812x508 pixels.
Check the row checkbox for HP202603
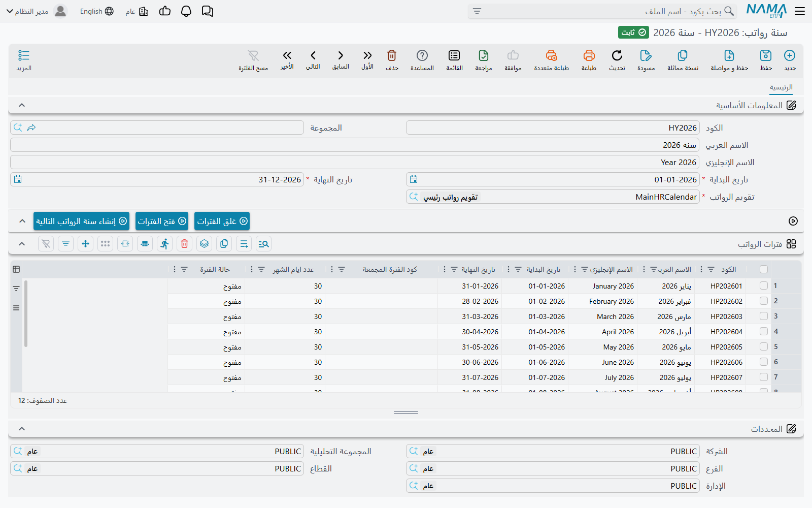pyautogui.click(x=764, y=316)
